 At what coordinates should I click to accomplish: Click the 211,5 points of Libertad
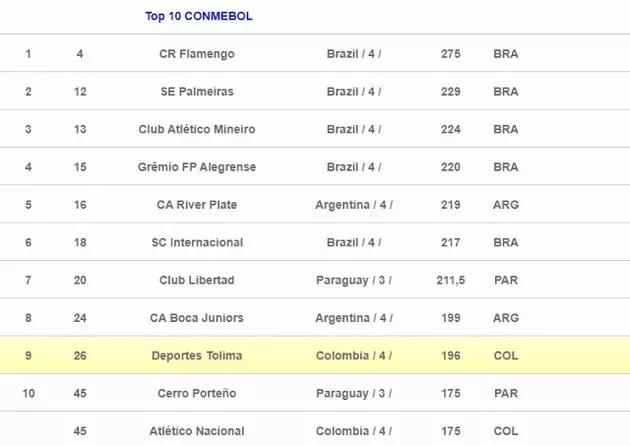pyautogui.click(x=451, y=280)
